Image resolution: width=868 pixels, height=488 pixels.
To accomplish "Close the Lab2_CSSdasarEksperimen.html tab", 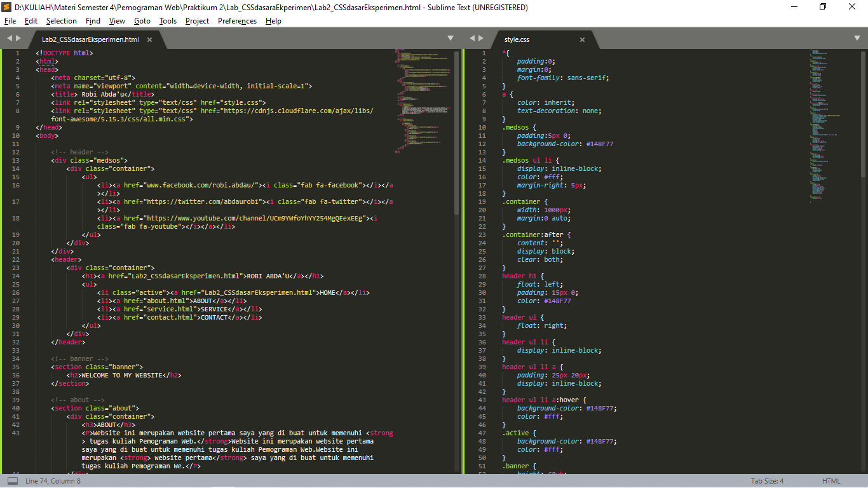I will pyautogui.click(x=150, y=39).
